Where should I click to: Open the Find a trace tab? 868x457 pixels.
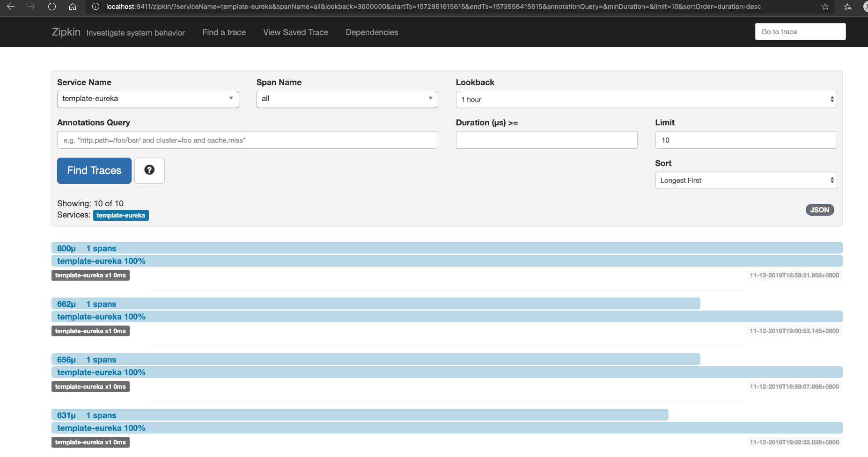[224, 32]
